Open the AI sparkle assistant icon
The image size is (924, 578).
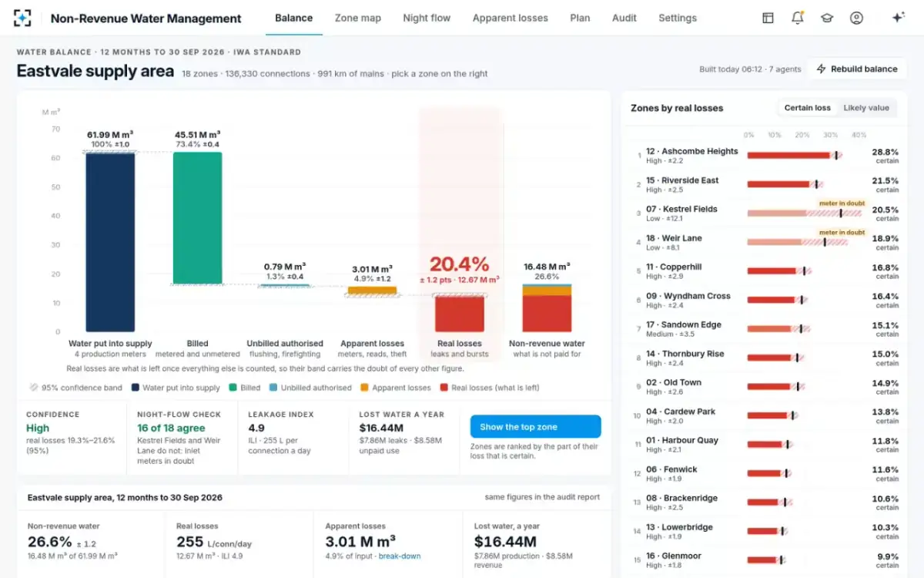898,18
